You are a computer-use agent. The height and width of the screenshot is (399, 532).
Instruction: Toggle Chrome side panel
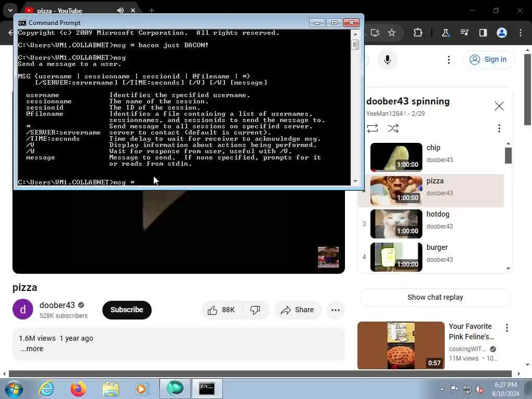pyautogui.click(x=483, y=33)
